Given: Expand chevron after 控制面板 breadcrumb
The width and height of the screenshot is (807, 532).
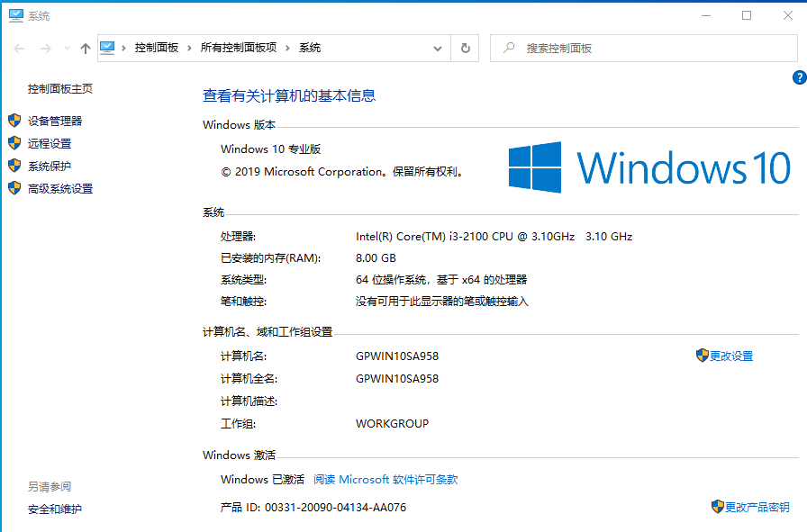Looking at the screenshot, I should tap(189, 49).
